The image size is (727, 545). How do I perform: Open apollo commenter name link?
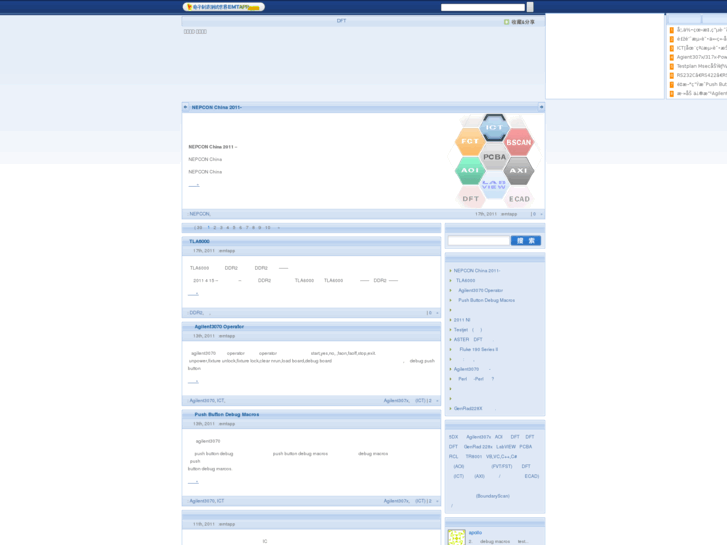475,532
